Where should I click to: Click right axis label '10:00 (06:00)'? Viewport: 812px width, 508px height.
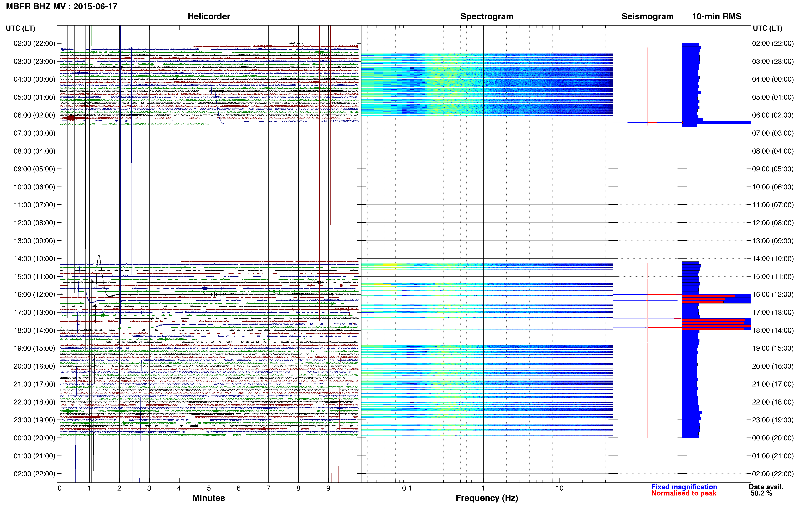point(773,187)
